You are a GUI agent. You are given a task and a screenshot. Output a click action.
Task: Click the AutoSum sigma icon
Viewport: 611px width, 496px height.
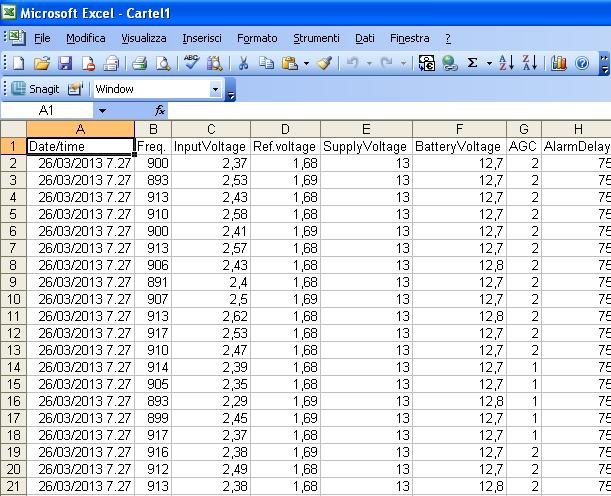(x=473, y=63)
